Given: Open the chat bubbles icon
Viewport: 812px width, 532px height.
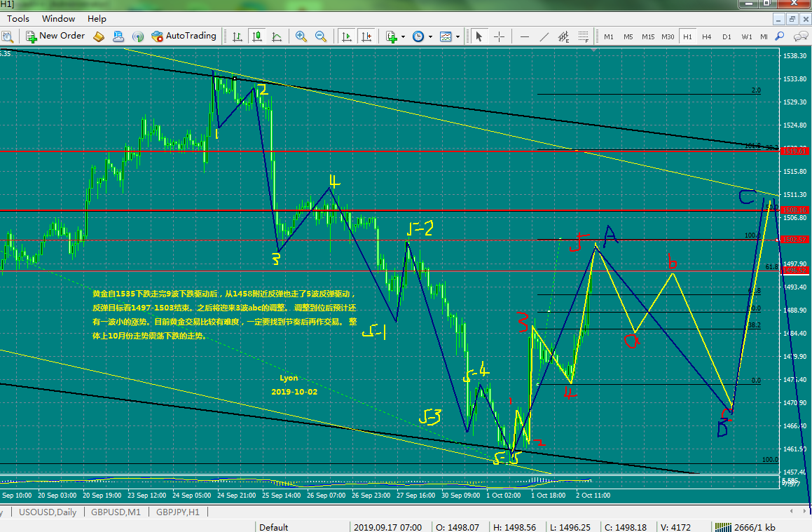Looking at the screenshot, I should [x=801, y=36].
